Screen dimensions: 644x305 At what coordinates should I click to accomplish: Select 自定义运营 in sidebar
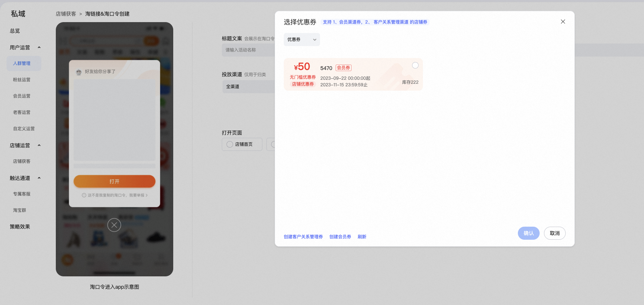[x=24, y=129]
